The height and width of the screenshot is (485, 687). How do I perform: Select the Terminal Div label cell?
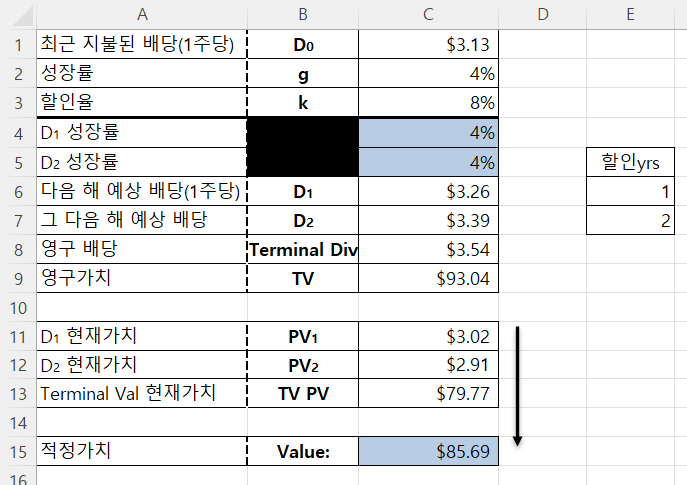(302, 249)
